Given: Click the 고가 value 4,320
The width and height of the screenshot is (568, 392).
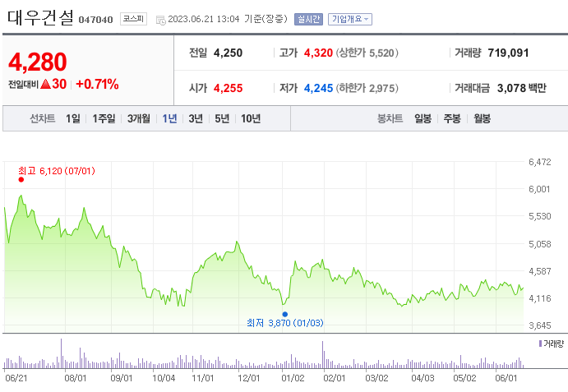Looking at the screenshot, I should tap(318, 53).
